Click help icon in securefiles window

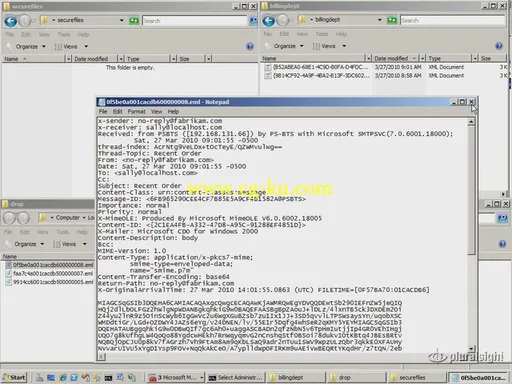click(250, 46)
